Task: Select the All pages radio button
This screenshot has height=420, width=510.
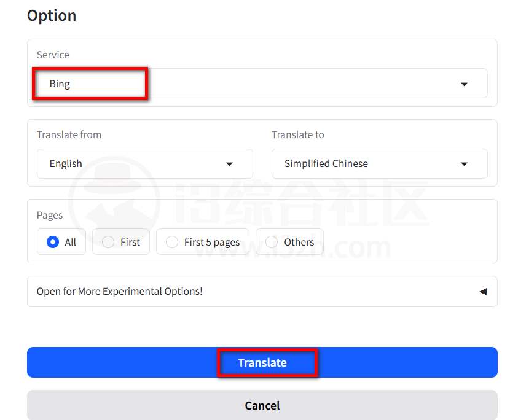Action: click(x=53, y=242)
